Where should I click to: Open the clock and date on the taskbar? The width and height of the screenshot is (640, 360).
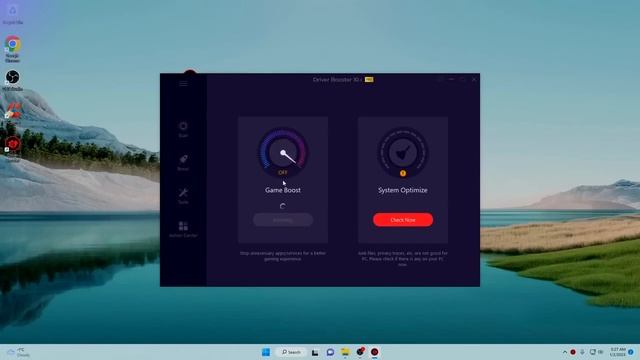[618, 352]
